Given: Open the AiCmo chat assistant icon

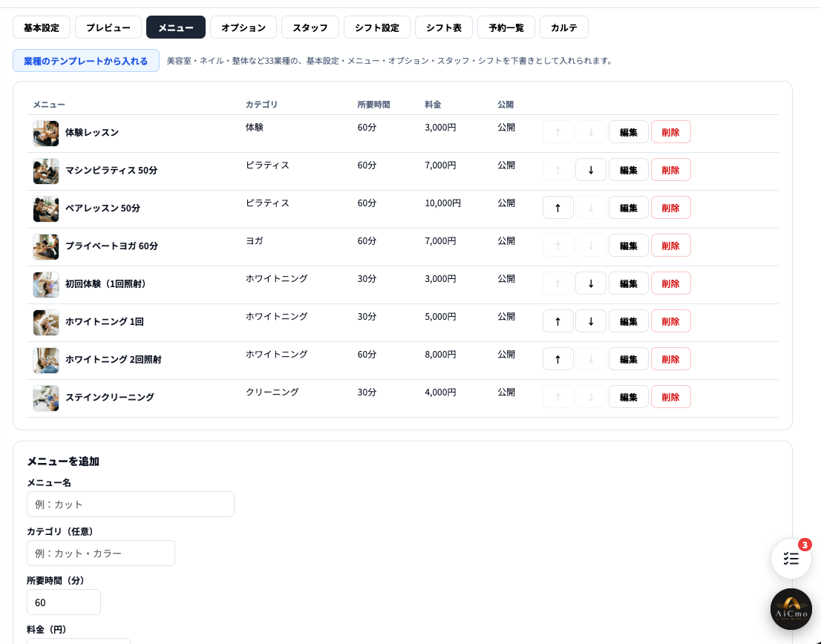Looking at the screenshot, I should click(791, 609).
